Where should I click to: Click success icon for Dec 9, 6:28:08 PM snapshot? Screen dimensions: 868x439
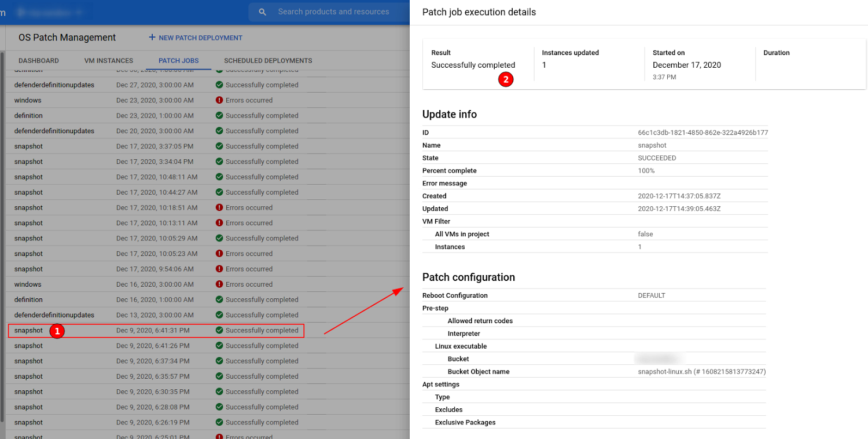pyautogui.click(x=219, y=407)
